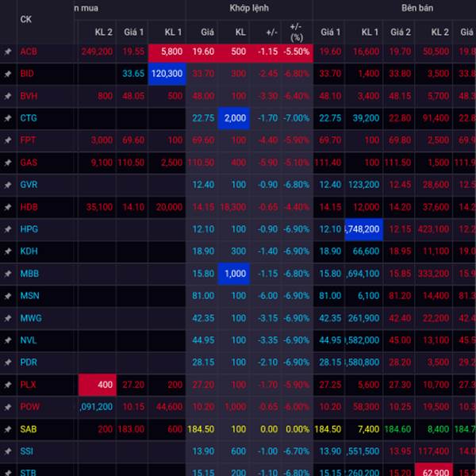This screenshot has width=476, height=476.
Task: Toggle pin icon for SSI row
Action: pos(8,451)
